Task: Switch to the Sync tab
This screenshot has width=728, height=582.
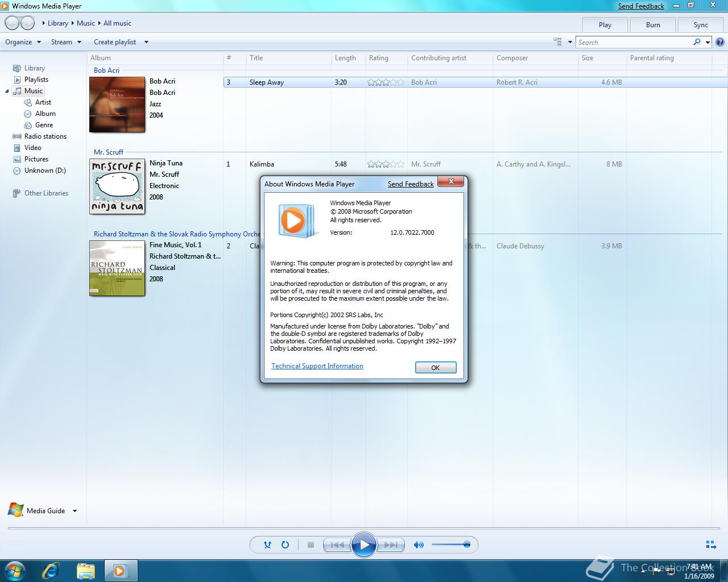Action: point(701,24)
